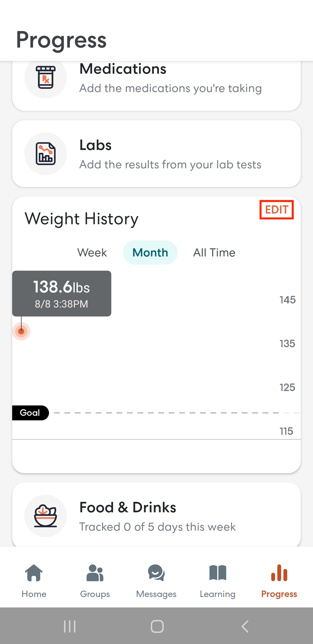The image size is (313, 644).
Task: Show All Time weight history
Action: click(214, 253)
